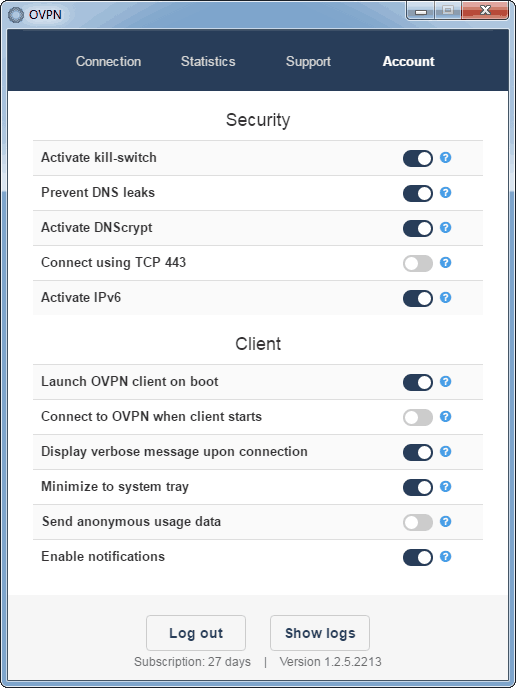
Task: Open help for Send anonymous usage data
Action: (445, 522)
